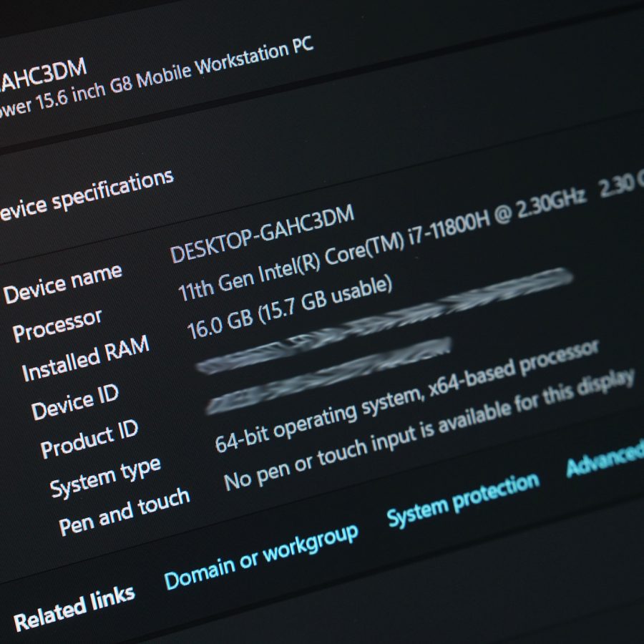Open the Advanced system settings link
The image size is (644, 644).
pyautogui.click(x=605, y=458)
